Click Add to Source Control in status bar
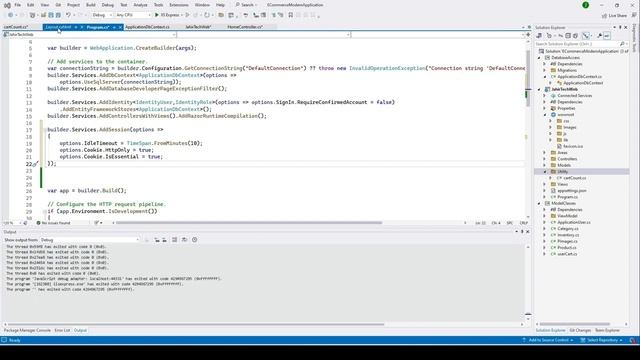Viewport: 640px width, 360px height. coord(548,340)
